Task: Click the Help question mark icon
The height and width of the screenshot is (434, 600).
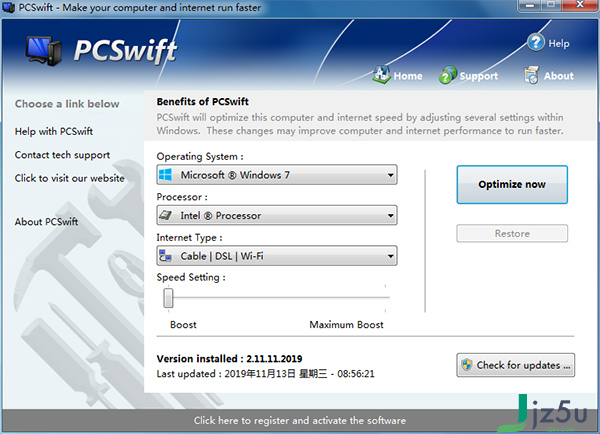Action: 536,42
